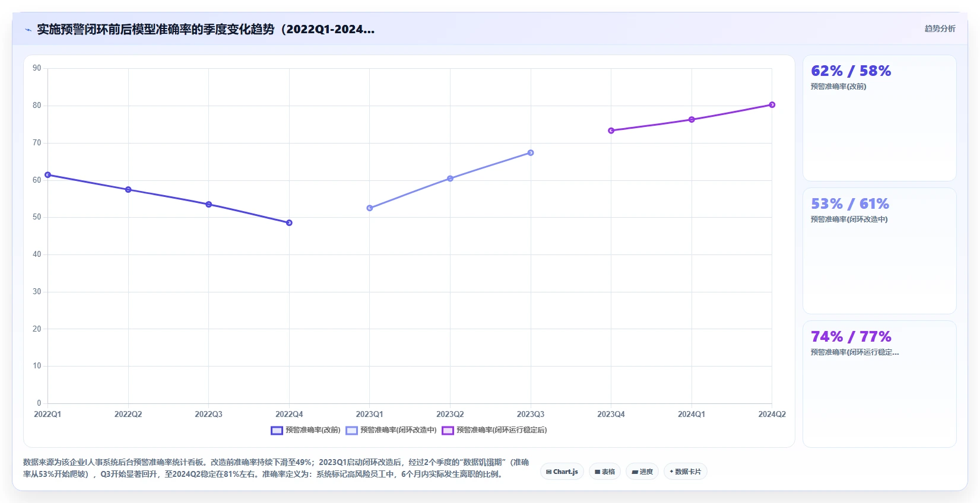Click the 2024Q2 data point on chart
Viewport: 980px width, 503px height.
[x=772, y=105]
